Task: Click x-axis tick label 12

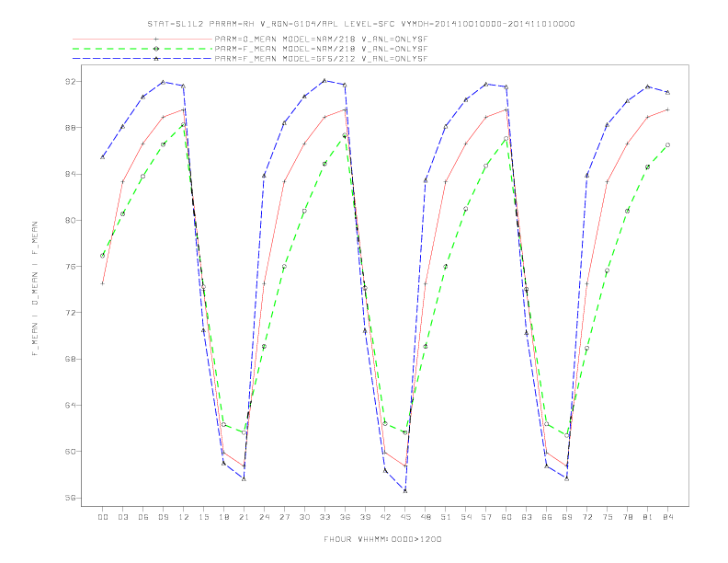Action: click(x=184, y=517)
